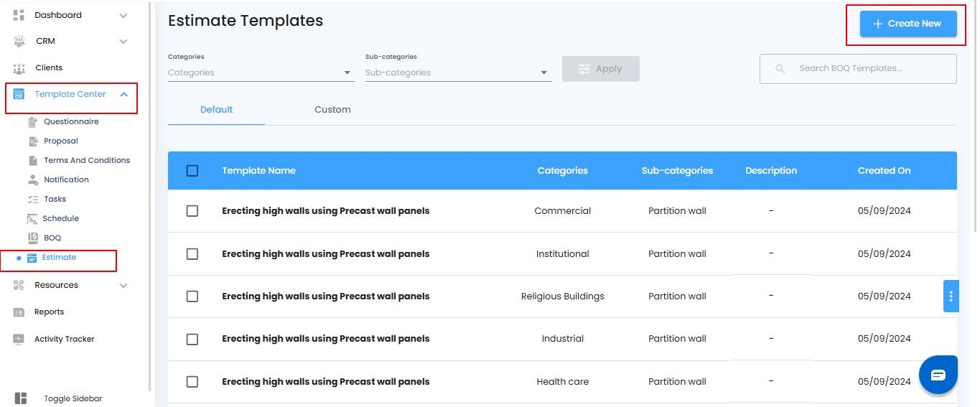Open the Sub-categories dropdown filter
This screenshot has width=980, height=407.
click(x=458, y=72)
